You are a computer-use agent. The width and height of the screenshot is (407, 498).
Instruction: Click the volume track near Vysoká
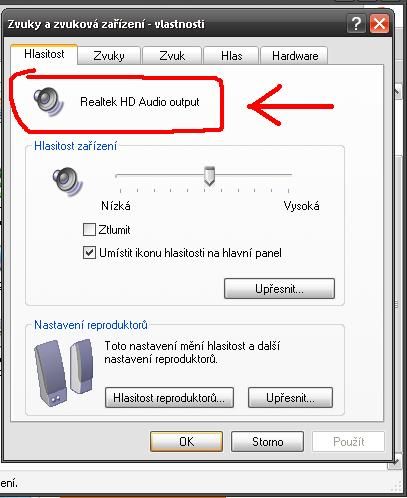point(282,174)
